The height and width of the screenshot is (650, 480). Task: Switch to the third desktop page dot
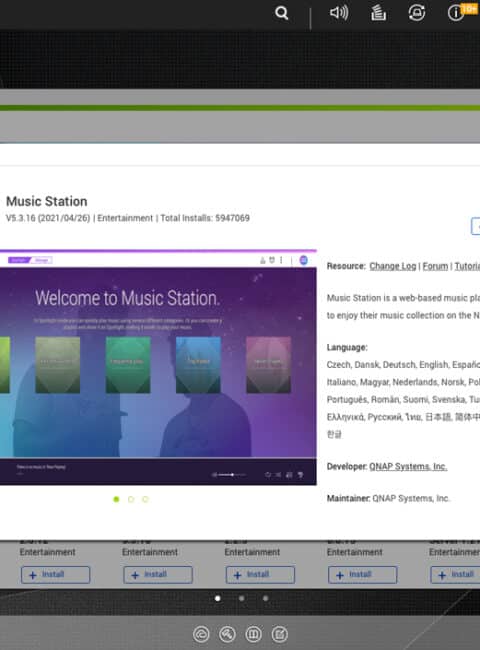266,598
